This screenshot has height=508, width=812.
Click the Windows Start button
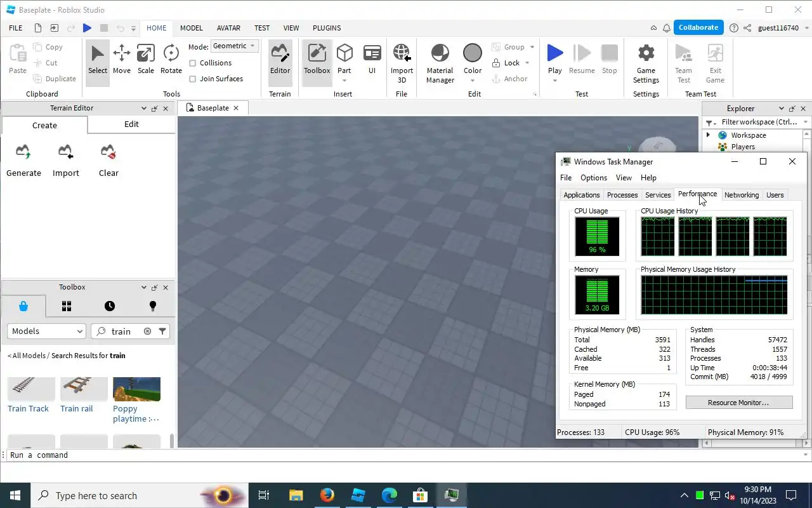coord(15,495)
